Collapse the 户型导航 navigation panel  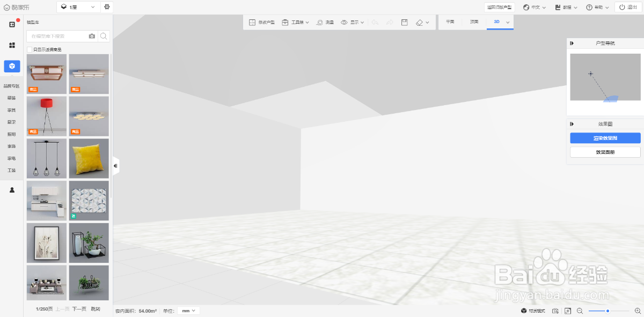coord(572,43)
